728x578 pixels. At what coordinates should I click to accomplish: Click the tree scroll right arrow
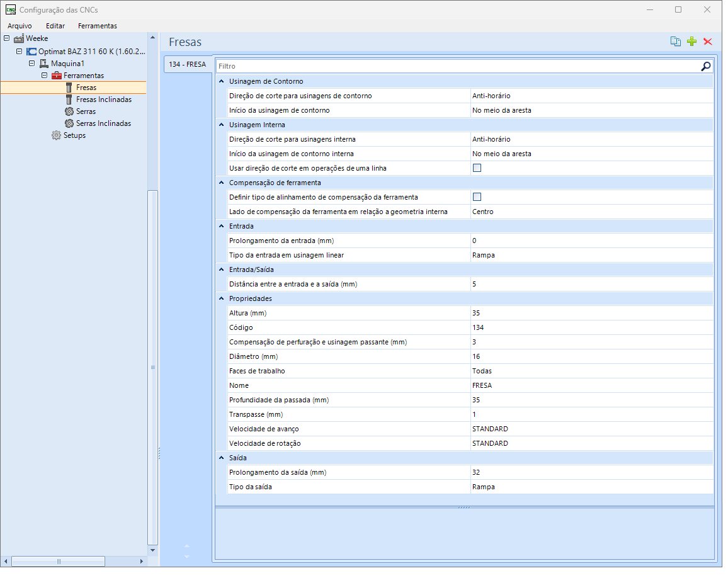(142, 562)
